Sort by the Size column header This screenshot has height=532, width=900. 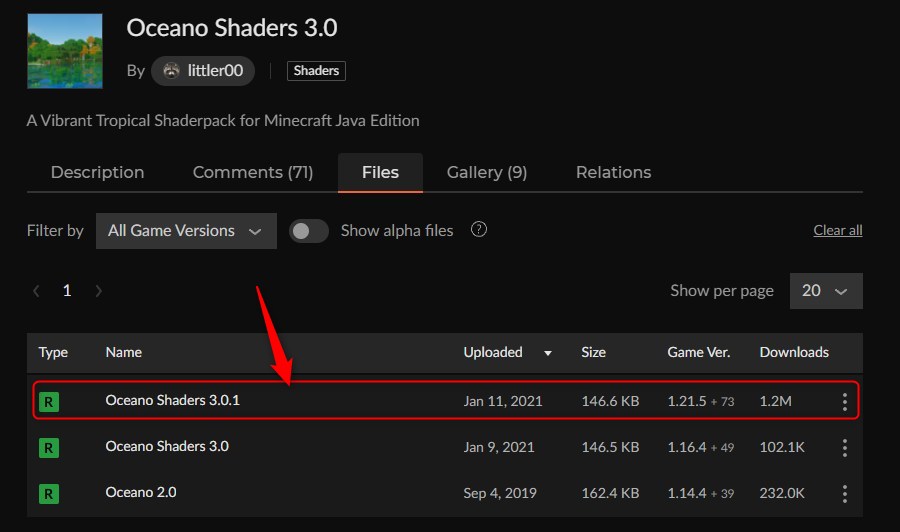point(593,352)
